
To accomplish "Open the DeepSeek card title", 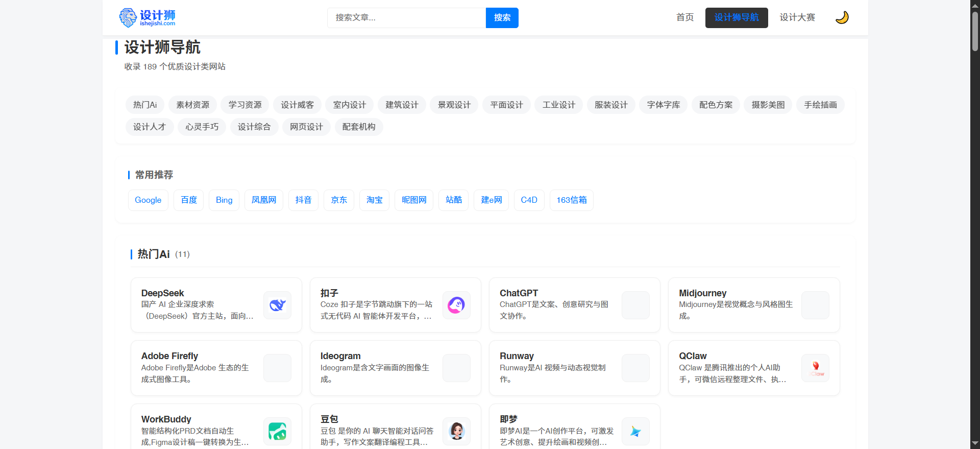I will (x=162, y=293).
